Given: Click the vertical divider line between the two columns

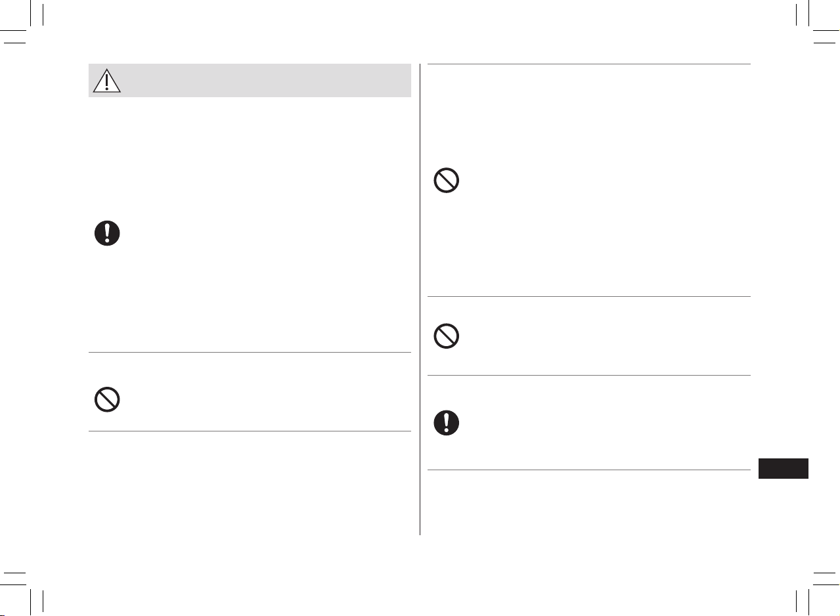Looking at the screenshot, I should (x=420, y=299).
